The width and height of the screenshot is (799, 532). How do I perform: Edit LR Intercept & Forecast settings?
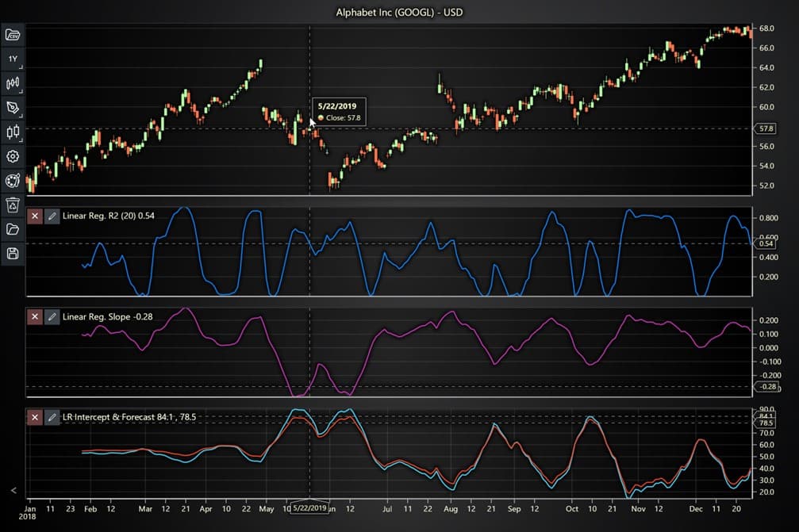pyautogui.click(x=52, y=416)
